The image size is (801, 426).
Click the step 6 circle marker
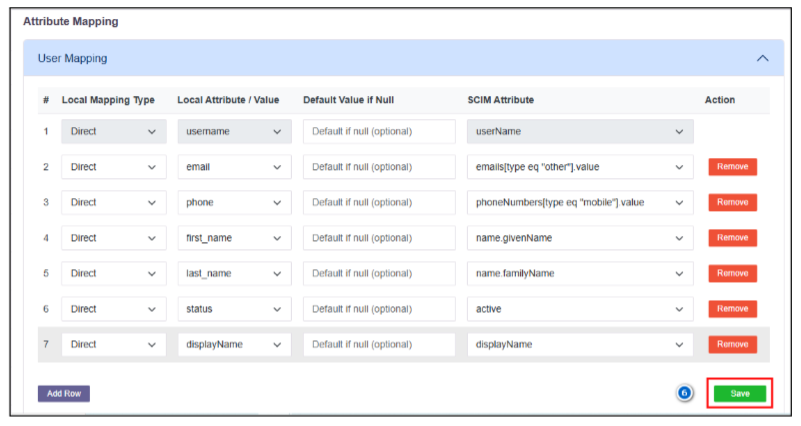pyautogui.click(x=685, y=393)
